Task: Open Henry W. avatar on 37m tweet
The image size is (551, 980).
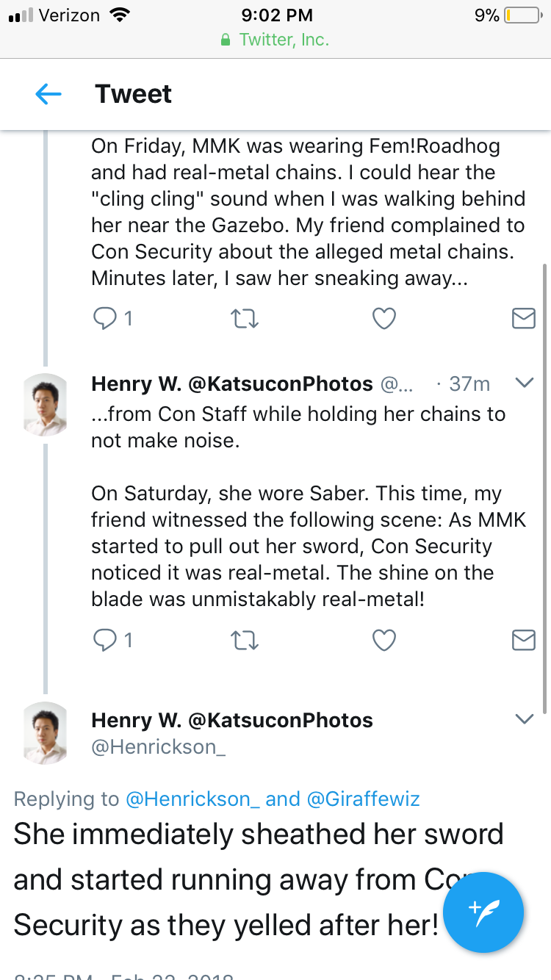Action: pos(46,405)
